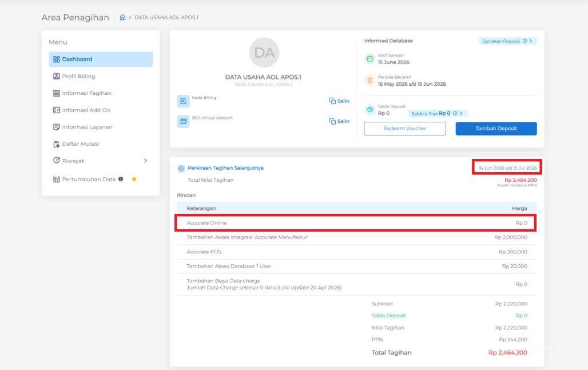The height and width of the screenshot is (370, 588).
Task: Click the Dashboard grid icon
Action: [56, 59]
